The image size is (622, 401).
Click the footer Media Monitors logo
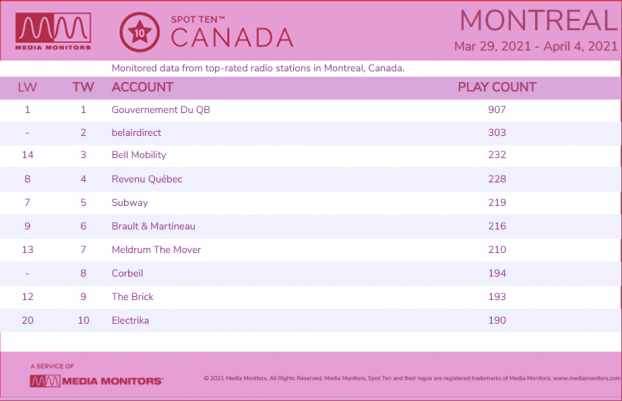click(x=96, y=381)
